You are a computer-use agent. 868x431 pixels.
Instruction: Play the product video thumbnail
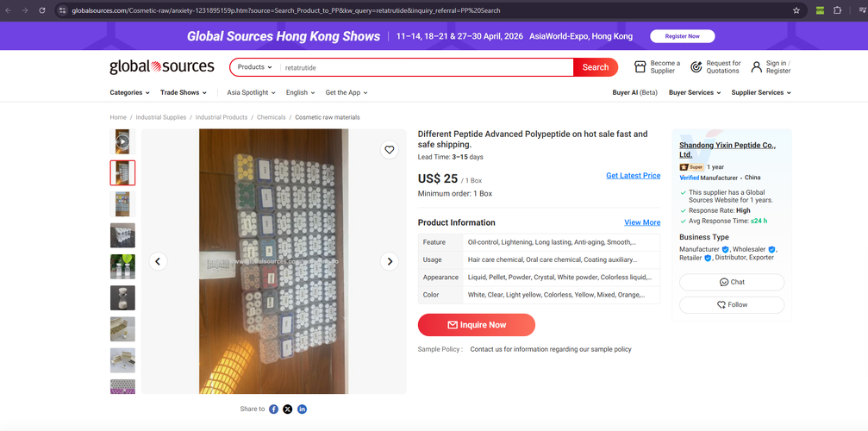(x=122, y=141)
